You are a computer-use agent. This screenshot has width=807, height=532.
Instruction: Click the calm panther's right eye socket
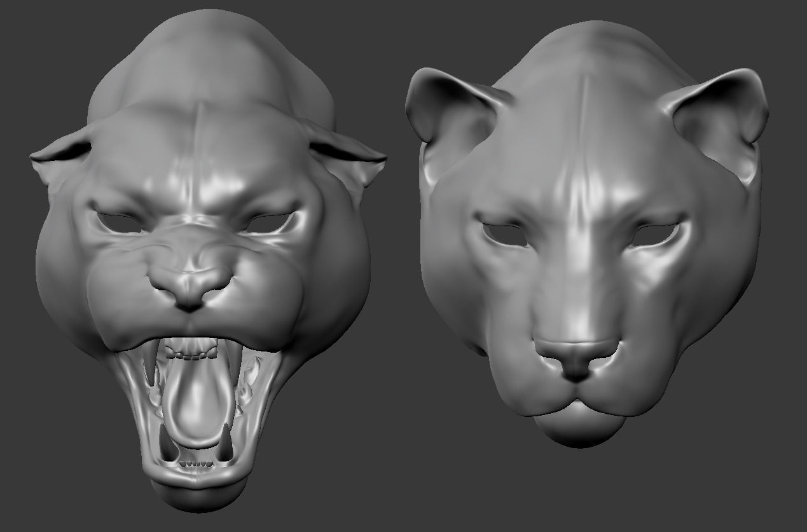(x=655, y=234)
